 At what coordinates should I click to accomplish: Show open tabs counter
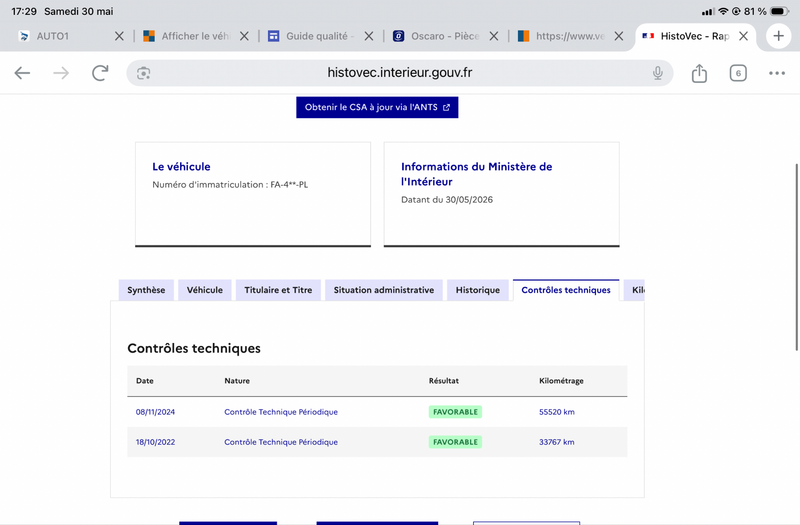738,73
